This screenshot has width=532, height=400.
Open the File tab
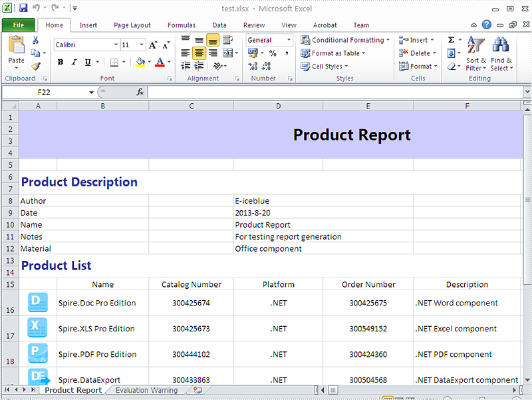point(19,25)
